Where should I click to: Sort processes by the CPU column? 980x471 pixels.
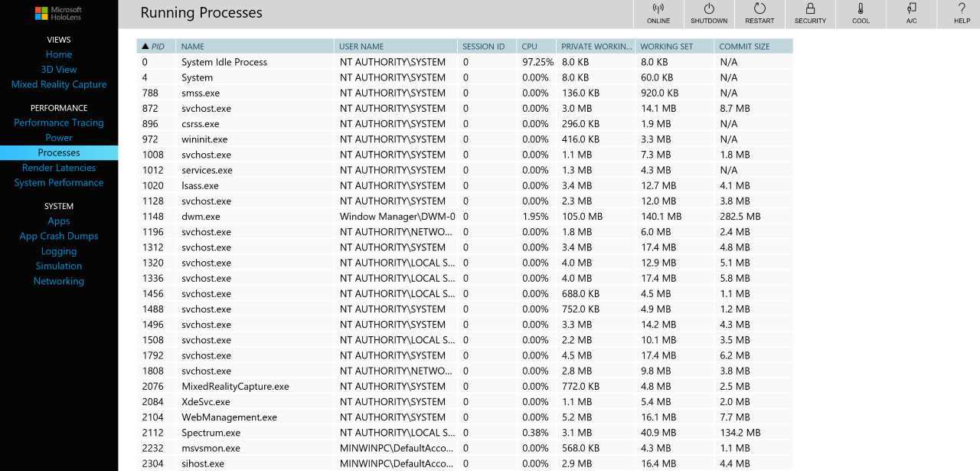tap(528, 46)
